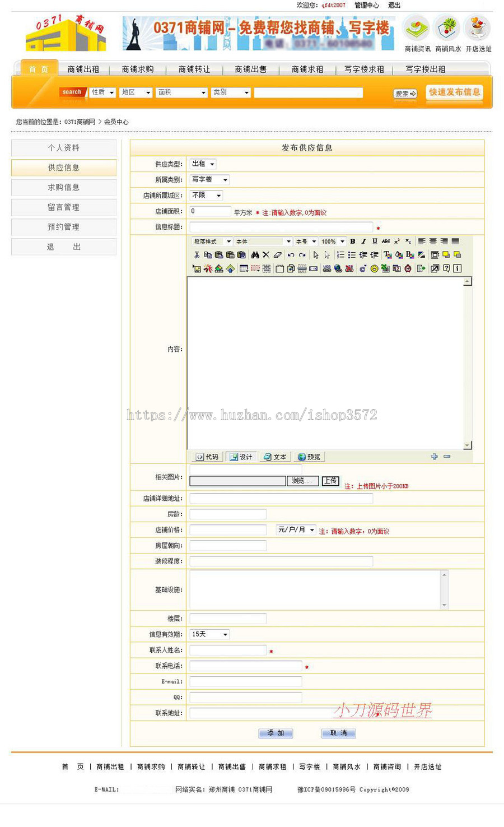Click the 添加 submit button
This screenshot has width=504, height=827.
(276, 733)
